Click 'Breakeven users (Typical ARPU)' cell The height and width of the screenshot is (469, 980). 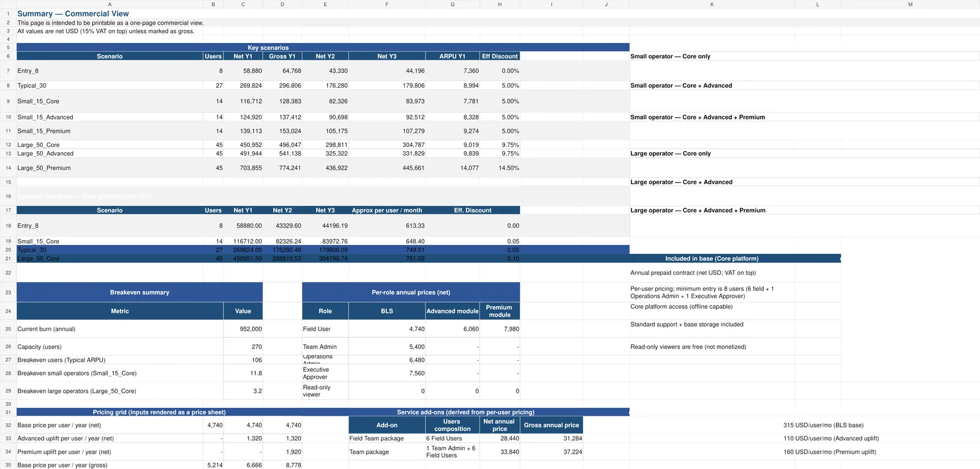click(x=120, y=360)
